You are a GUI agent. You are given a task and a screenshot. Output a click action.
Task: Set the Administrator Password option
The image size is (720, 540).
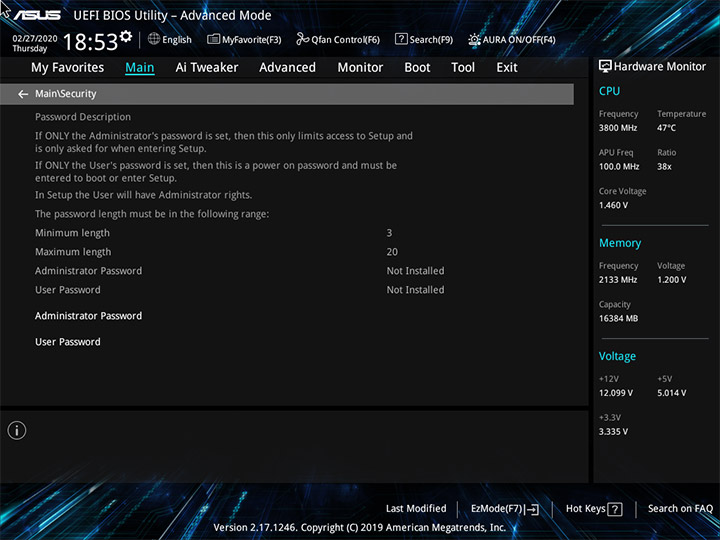tap(89, 316)
